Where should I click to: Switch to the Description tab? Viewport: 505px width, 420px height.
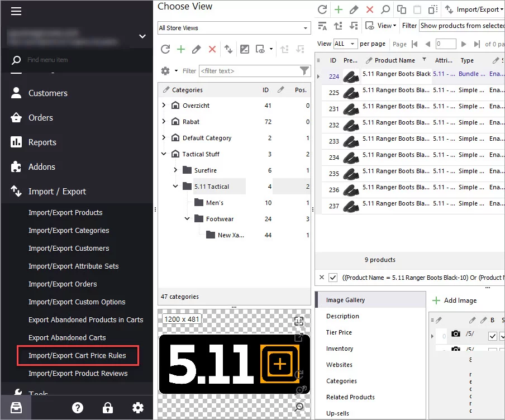point(342,316)
